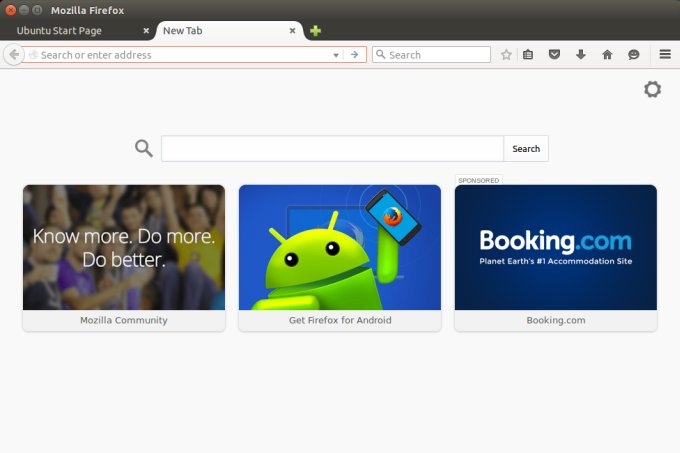
Task: Click the page Search button
Action: (x=526, y=149)
